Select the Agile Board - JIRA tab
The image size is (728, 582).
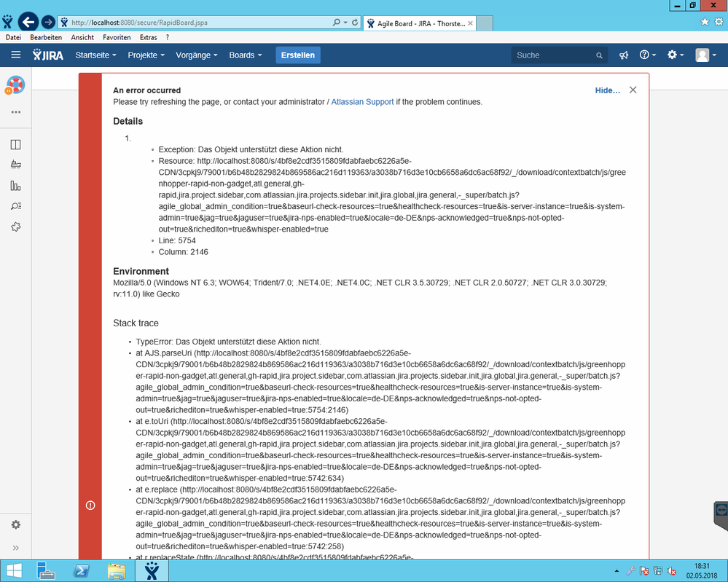coord(419,23)
